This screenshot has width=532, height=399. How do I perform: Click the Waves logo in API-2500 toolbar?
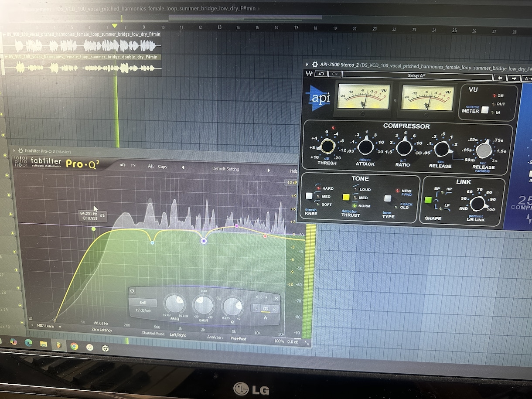point(309,74)
